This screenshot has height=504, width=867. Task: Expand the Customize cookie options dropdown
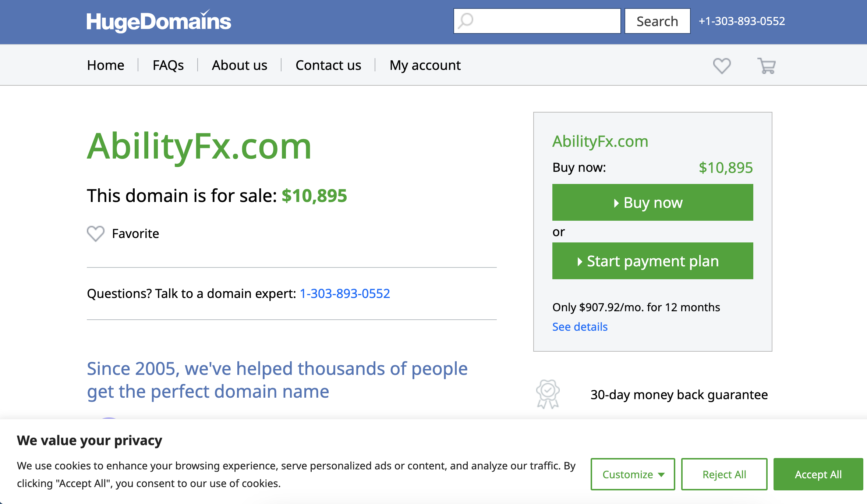633,474
